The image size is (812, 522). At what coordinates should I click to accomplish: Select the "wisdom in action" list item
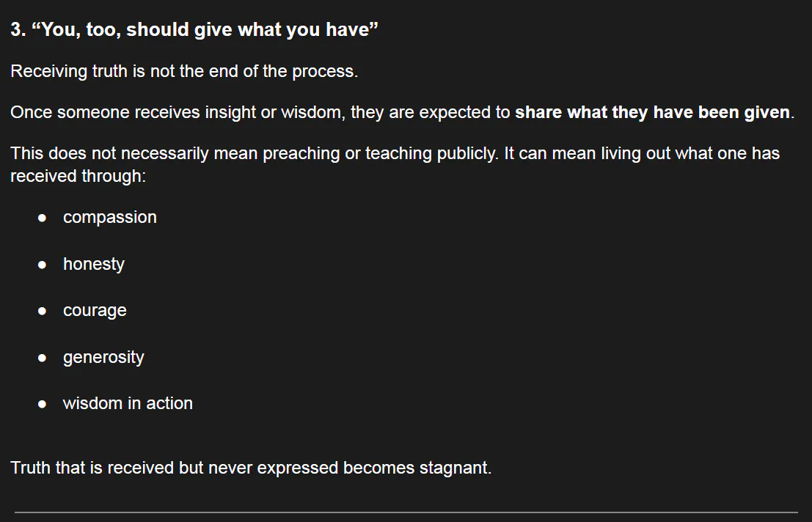click(x=128, y=404)
